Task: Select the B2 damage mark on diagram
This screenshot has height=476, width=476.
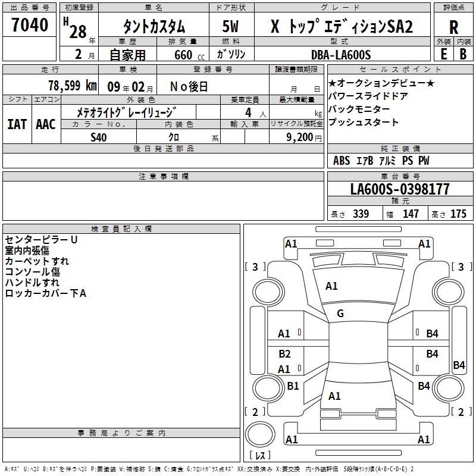Action: [284, 354]
